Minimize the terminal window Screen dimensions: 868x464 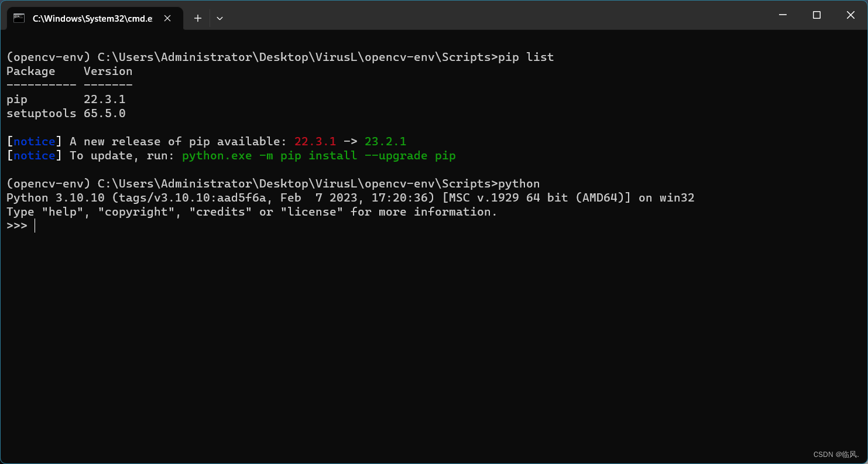pyautogui.click(x=783, y=15)
